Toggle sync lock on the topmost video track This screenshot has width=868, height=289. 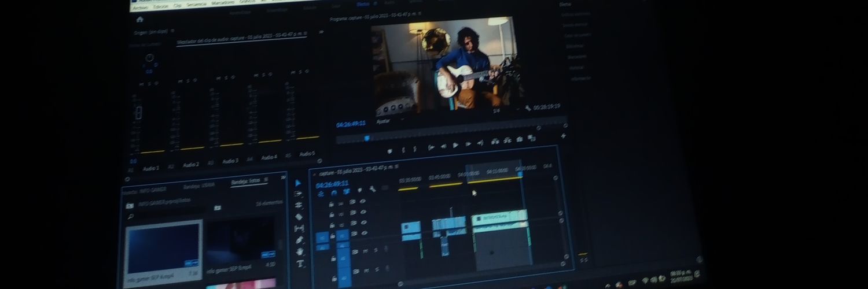click(x=352, y=202)
